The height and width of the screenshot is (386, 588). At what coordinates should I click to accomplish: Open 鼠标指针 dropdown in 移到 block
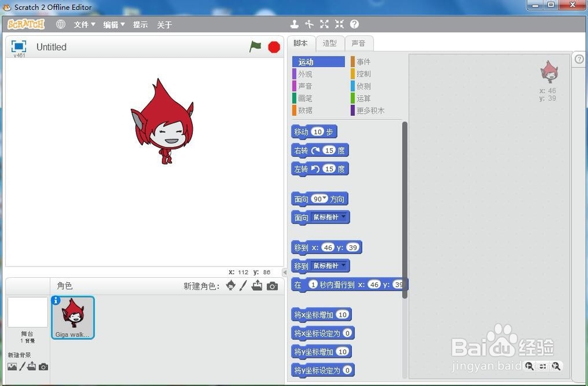329,266
